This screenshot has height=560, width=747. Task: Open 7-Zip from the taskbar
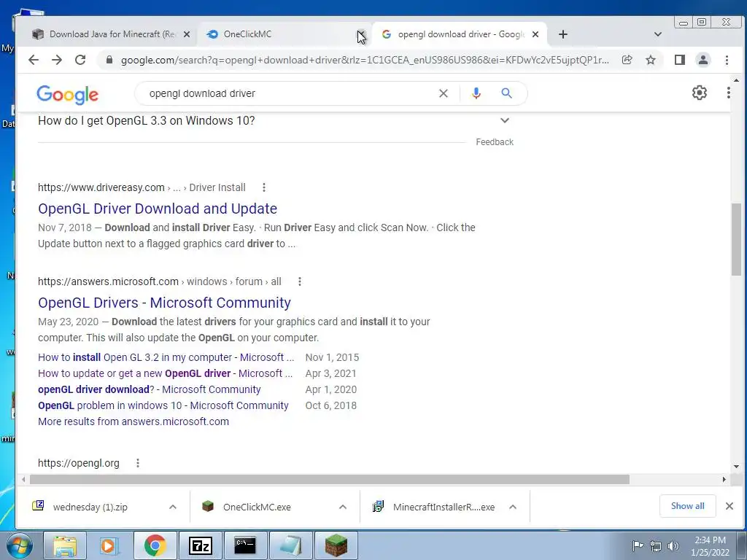200,545
